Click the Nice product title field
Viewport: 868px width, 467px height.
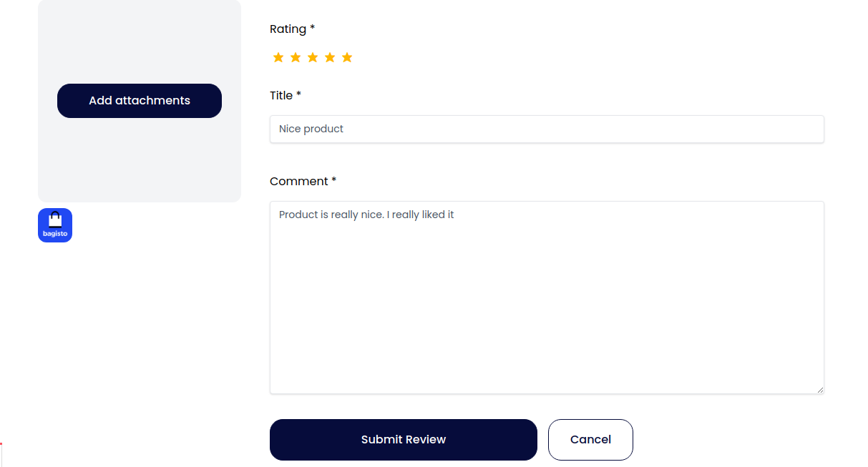547,129
